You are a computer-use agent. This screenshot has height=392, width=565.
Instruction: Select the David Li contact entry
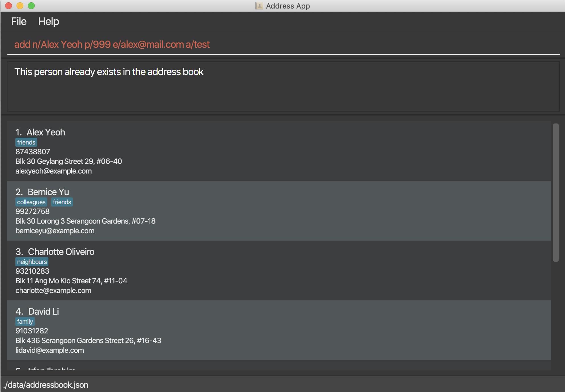tap(279, 330)
